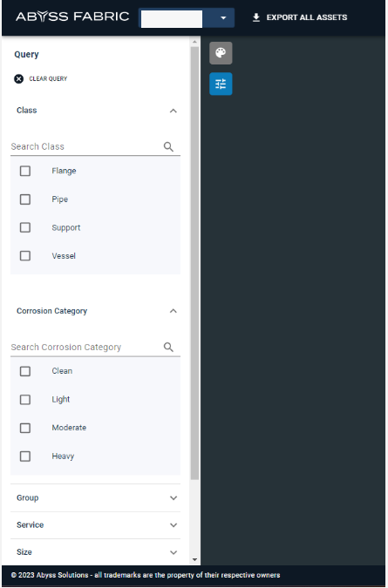Image resolution: width=388 pixels, height=588 pixels.
Task: Click the Clear Query button text
Action: [x=48, y=78]
